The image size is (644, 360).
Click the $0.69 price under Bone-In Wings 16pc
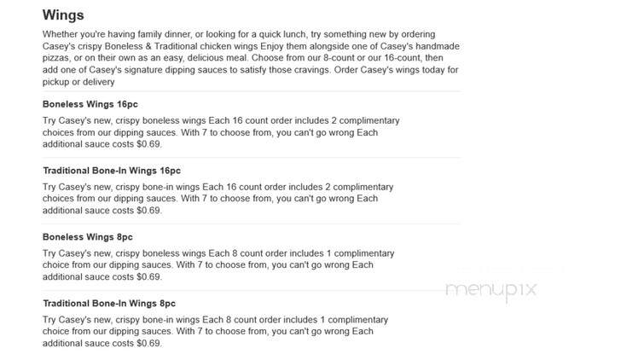[148, 211]
